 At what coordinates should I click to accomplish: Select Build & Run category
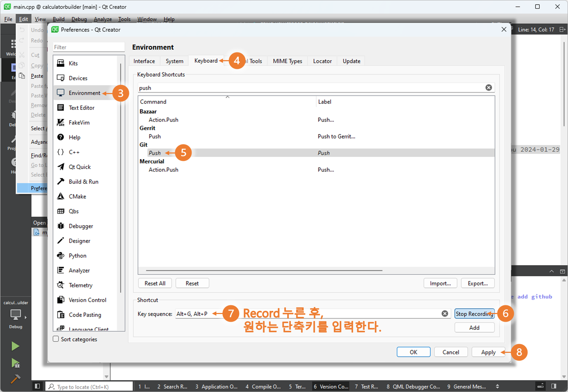pos(86,182)
